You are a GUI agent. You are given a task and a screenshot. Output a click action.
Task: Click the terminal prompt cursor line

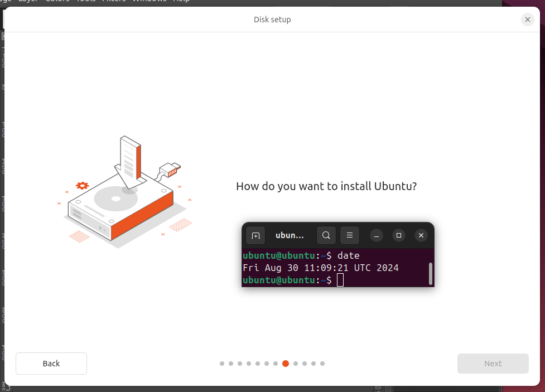(293, 280)
